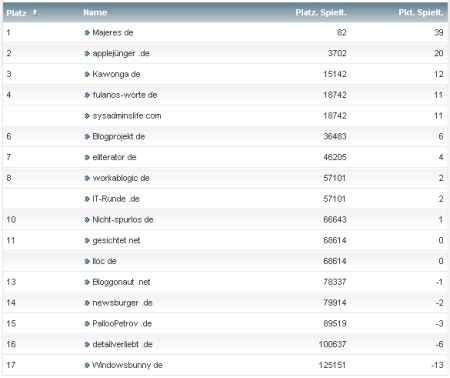Click the arrow icon before PallooPetrov .de
The height and width of the screenshot is (378, 450).
tap(87, 324)
